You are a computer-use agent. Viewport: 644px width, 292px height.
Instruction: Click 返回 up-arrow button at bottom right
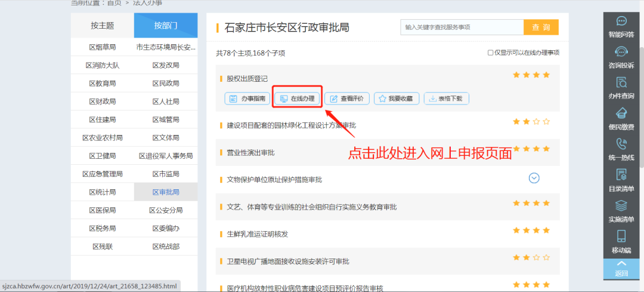coord(621,268)
